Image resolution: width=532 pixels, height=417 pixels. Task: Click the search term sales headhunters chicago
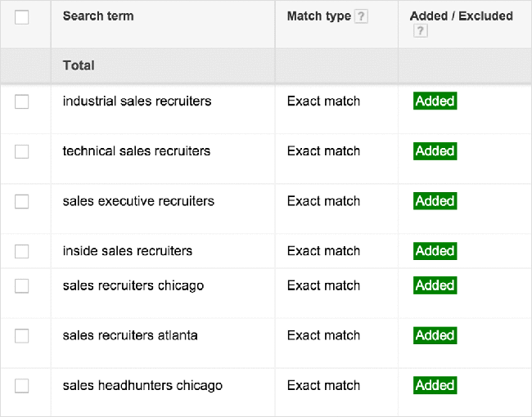(x=142, y=385)
